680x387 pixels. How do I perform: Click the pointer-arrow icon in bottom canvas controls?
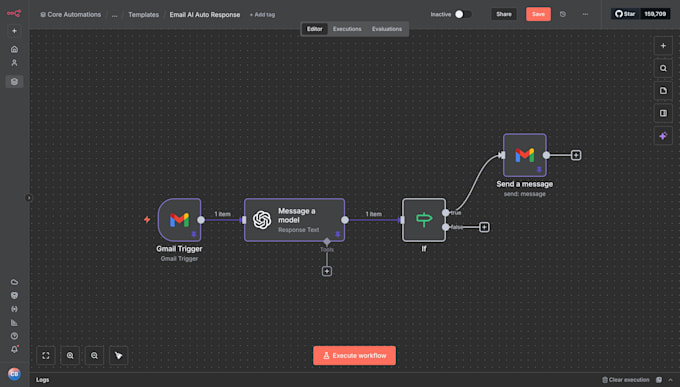[118, 356]
